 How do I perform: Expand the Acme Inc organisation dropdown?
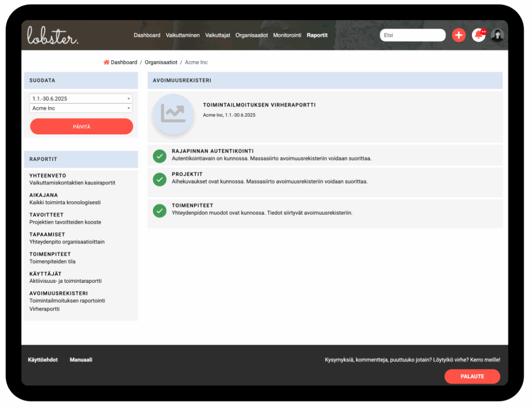point(81,108)
